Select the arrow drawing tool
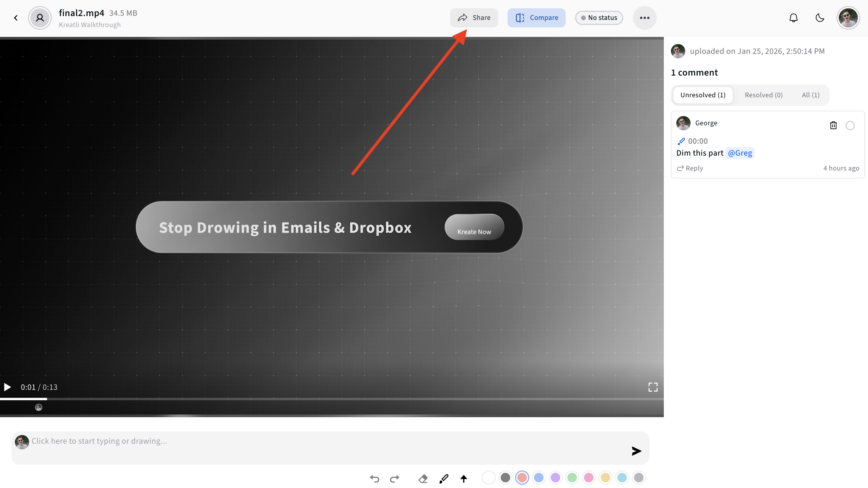Screen dimensions: 868x488 coord(464,478)
